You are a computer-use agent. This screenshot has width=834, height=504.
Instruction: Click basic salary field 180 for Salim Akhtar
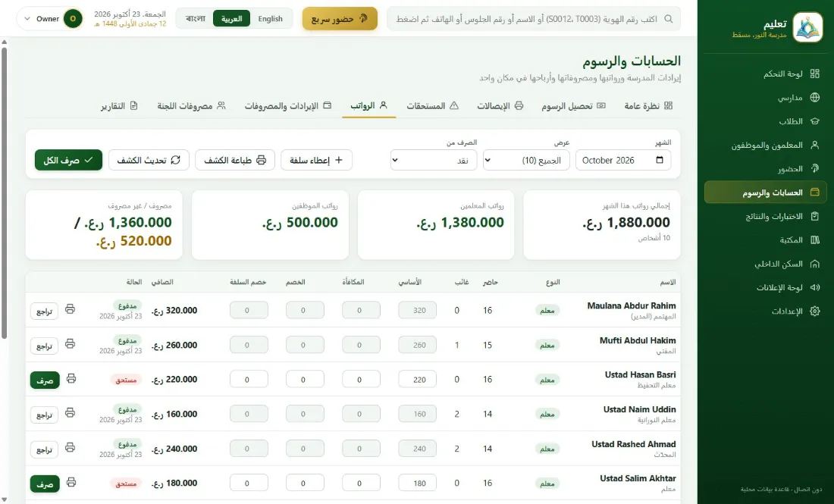pos(418,484)
